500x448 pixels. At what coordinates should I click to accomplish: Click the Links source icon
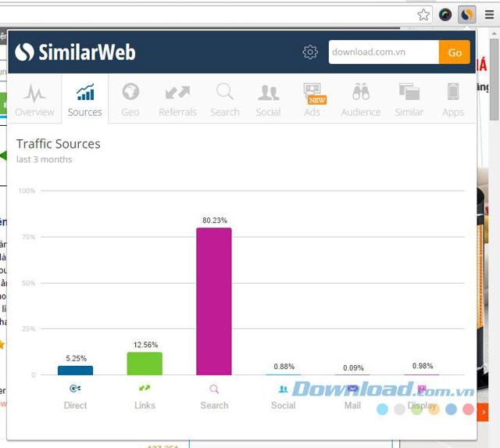tap(145, 389)
